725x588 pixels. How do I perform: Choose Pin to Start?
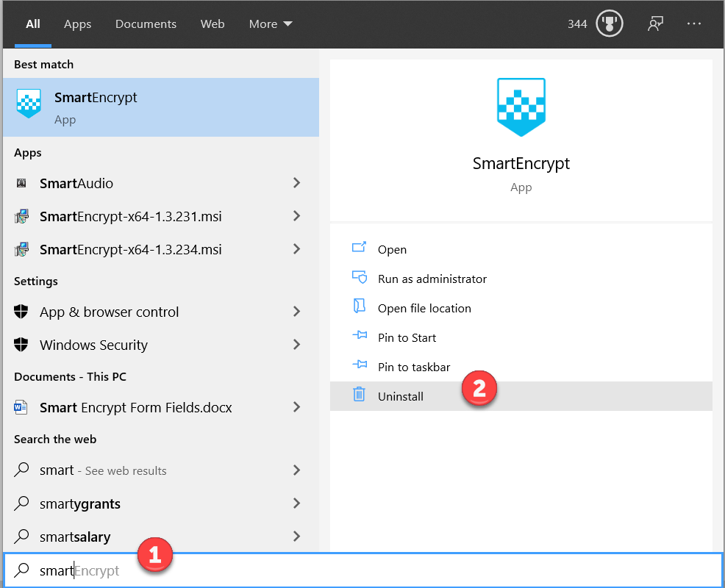pos(521,338)
